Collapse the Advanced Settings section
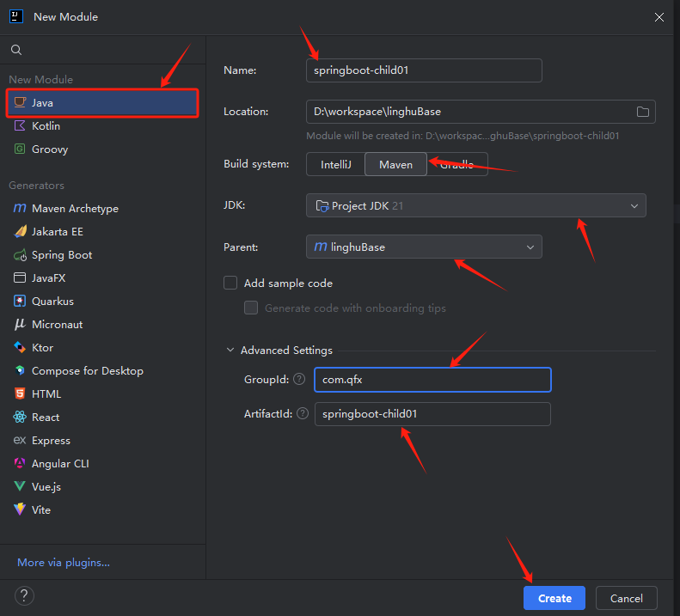The height and width of the screenshot is (616, 680). coord(230,351)
